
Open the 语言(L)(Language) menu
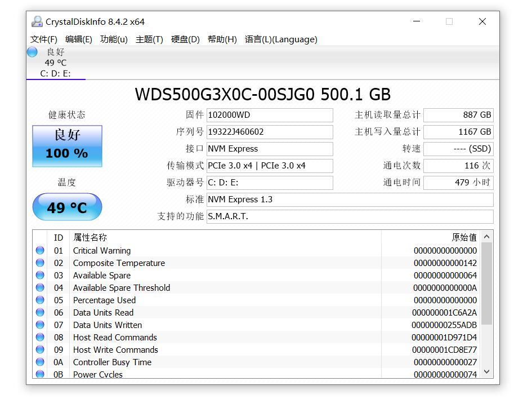(280, 39)
